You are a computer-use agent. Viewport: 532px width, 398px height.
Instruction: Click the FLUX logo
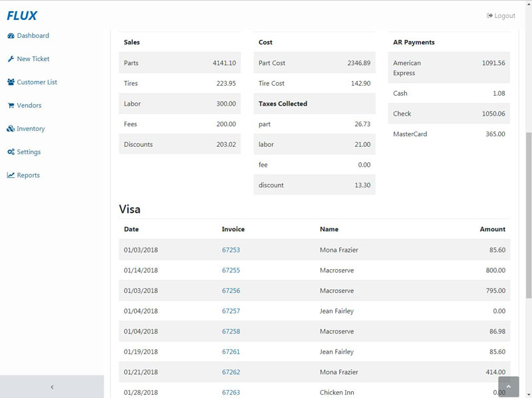tap(22, 16)
